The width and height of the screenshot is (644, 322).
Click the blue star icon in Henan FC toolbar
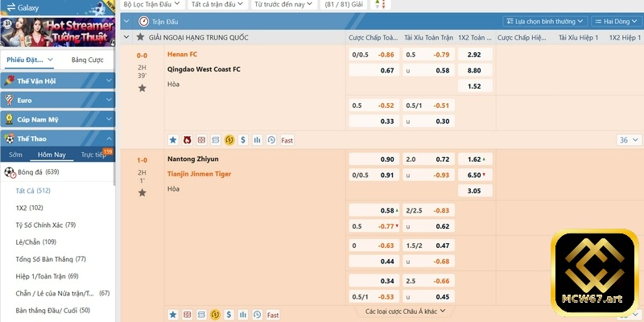(172, 139)
